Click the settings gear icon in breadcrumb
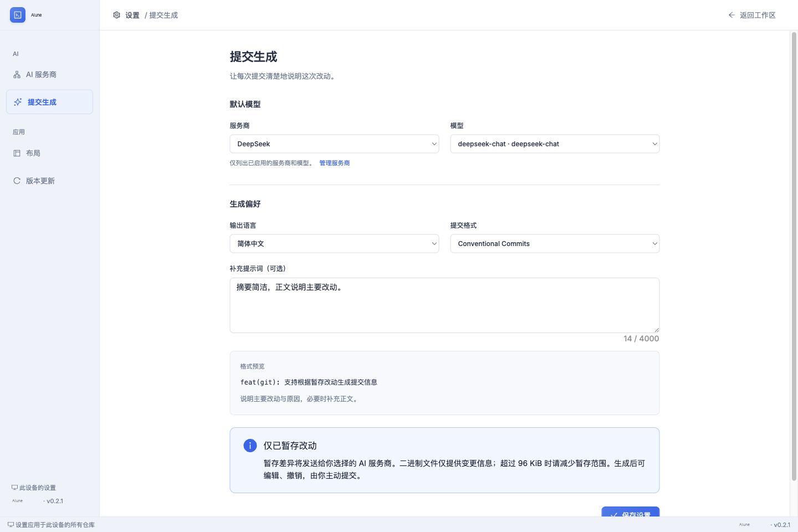The image size is (798, 532). point(116,15)
